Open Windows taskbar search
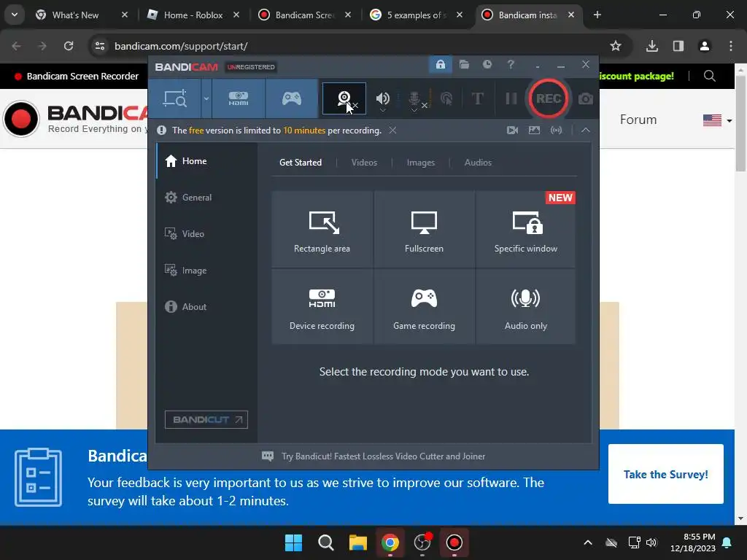This screenshot has width=747, height=560. [x=326, y=542]
